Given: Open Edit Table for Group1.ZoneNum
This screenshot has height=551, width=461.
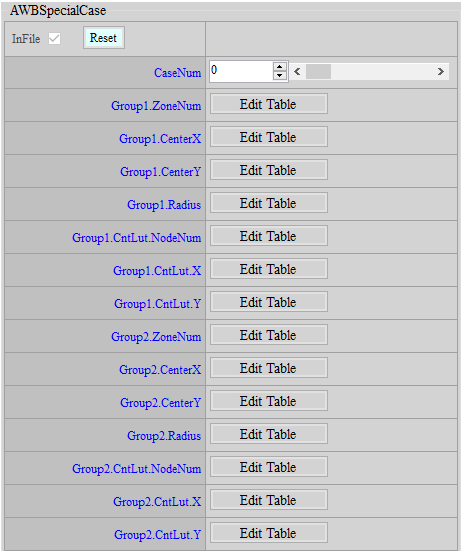Looking at the screenshot, I should [269, 104].
